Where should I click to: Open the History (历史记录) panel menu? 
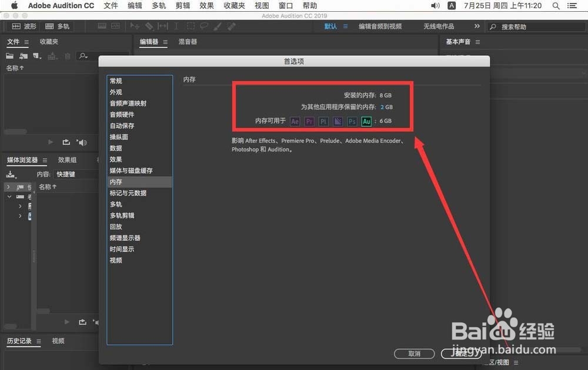pyautogui.click(x=39, y=341)
